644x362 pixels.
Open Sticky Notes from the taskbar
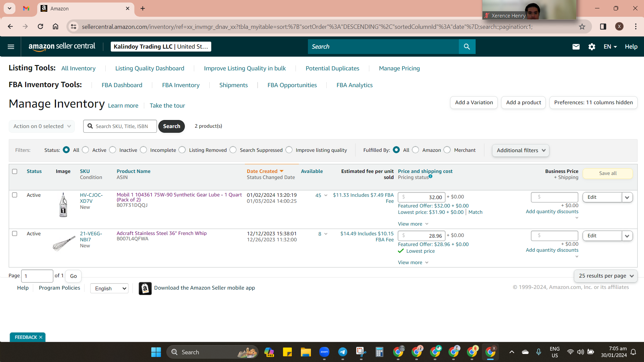(x=287, y=352)
